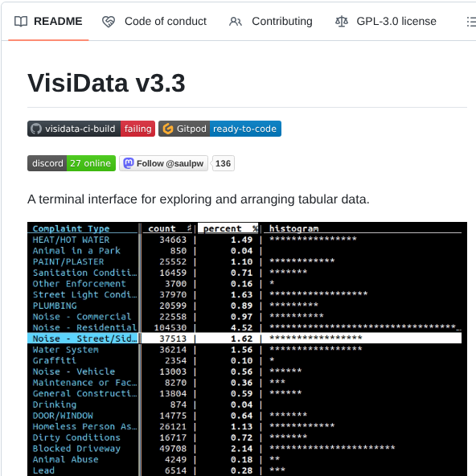Viewport: 476px width, 476px height.
Task: Click the count value 34663
Action: (x=173, y=240)
